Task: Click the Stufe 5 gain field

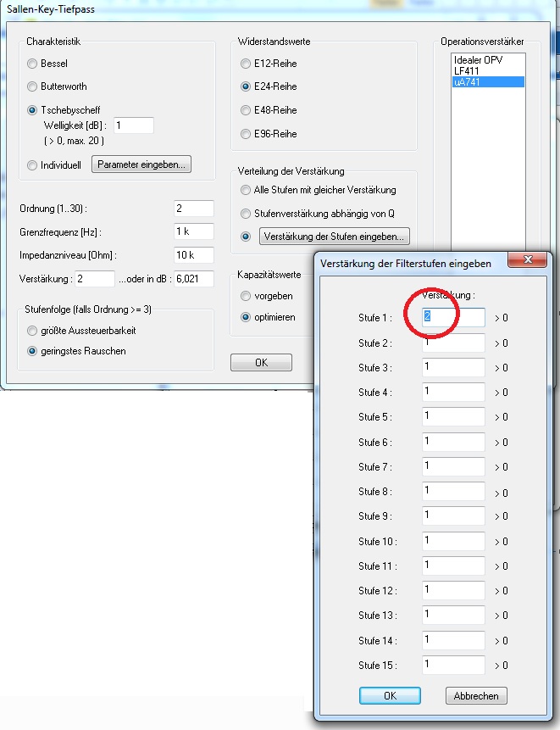Action: pos(453,416)
